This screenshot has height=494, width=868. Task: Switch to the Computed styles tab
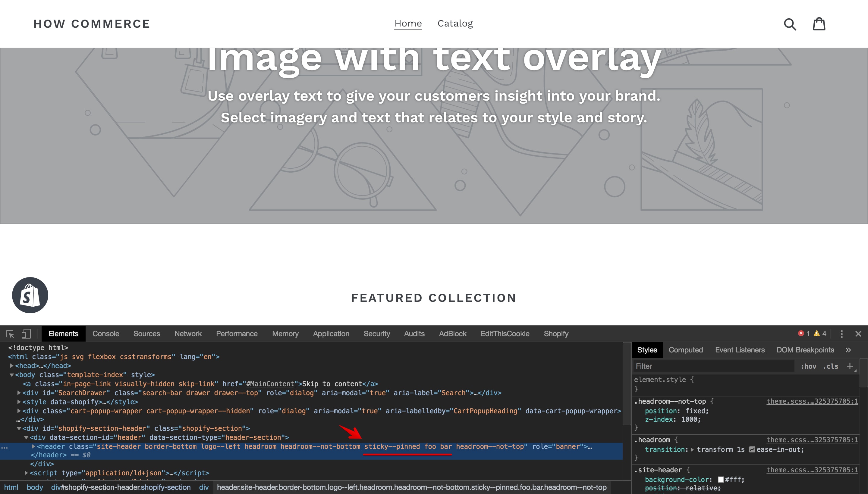point(686,350)
